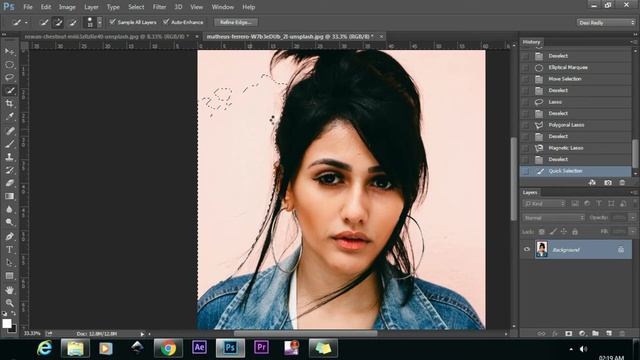This screenshot has height=360, width=640.
Task: Select the Rectangle shape tool
Action: point(9,276)
